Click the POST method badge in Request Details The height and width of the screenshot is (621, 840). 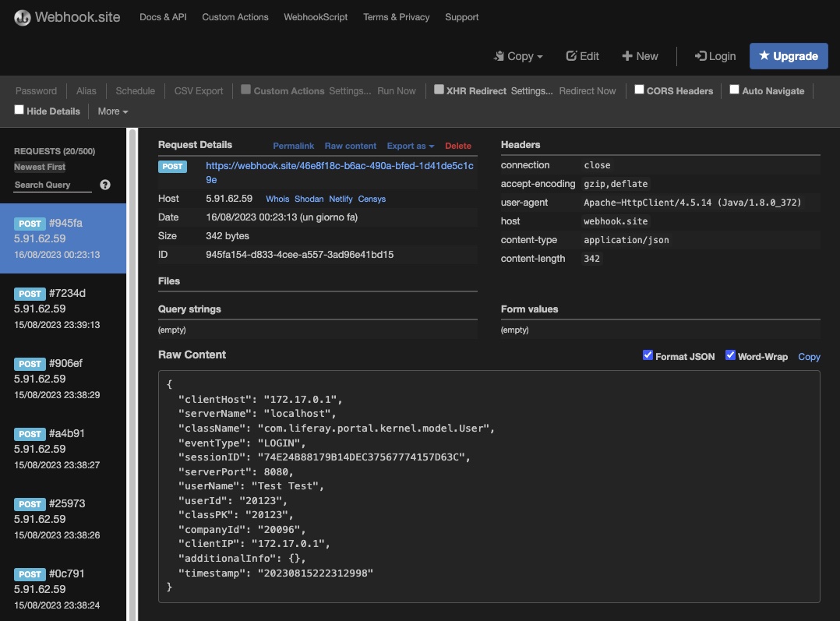click(172, 167)
